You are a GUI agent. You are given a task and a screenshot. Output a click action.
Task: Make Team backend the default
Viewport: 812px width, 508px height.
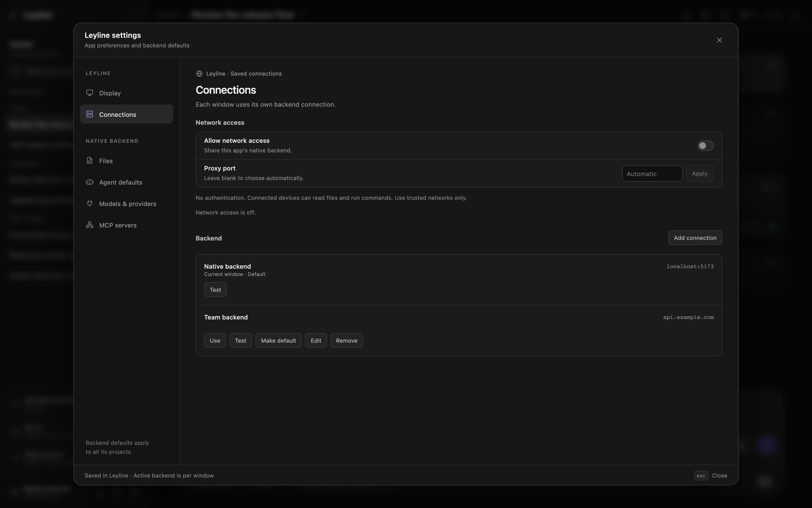[279, 340]
